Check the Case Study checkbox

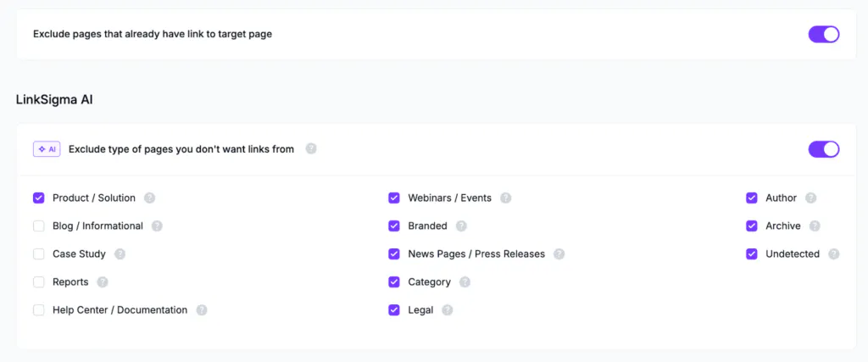coord(39,254)
